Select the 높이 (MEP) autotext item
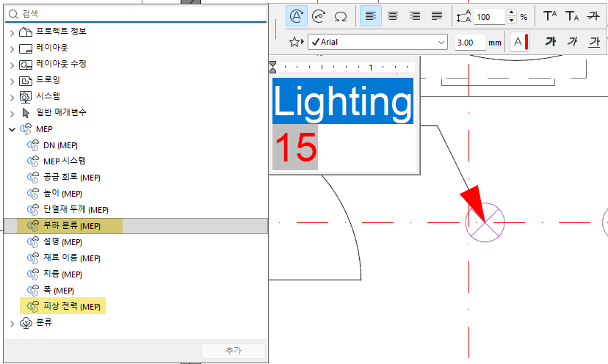The height and width of the screenshot is (364, 608). tap(136, 194)
